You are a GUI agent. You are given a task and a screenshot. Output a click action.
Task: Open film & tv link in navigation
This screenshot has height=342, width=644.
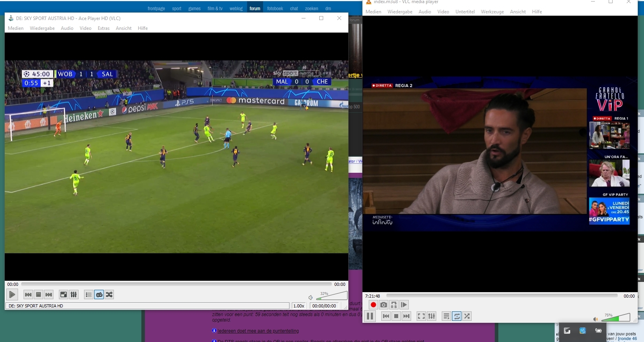tap(215, 9)
